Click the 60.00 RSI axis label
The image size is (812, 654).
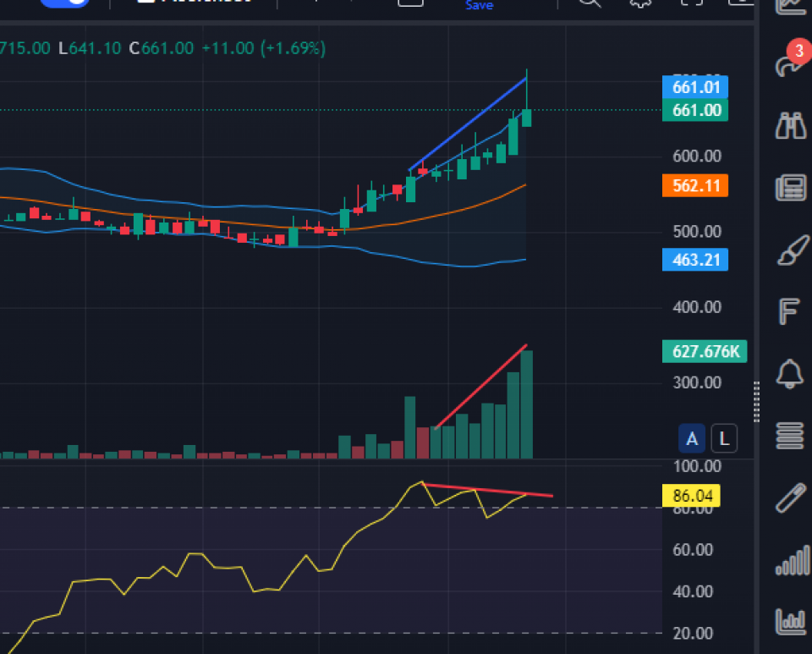coord(693,549)
